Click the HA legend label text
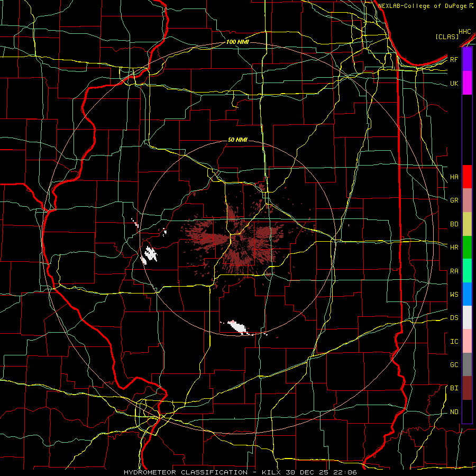Viewport: 476px width, 476px height. click(x=454, y=177)
